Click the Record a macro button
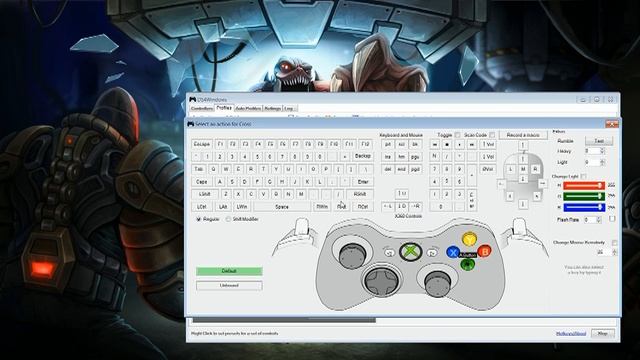 (x=523, y=135)
